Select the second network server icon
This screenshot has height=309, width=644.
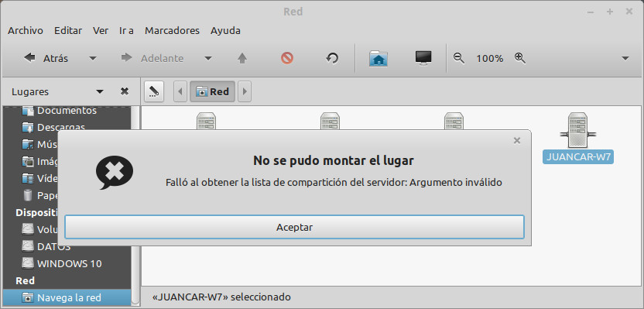tap(330, 122)
